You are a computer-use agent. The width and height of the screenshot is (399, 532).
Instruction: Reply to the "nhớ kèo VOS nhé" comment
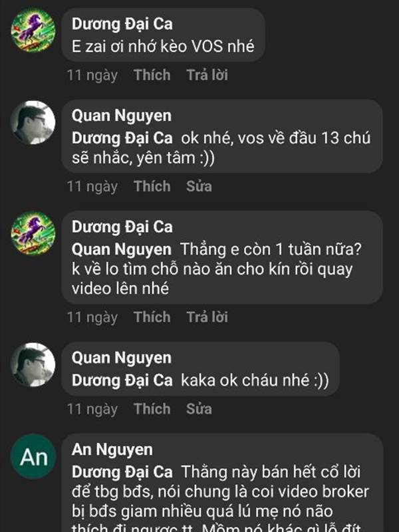coord(207,75)
